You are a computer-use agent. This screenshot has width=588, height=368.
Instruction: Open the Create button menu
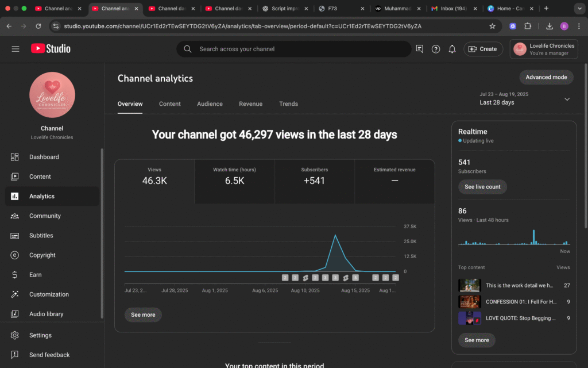(x=483, y=49)
